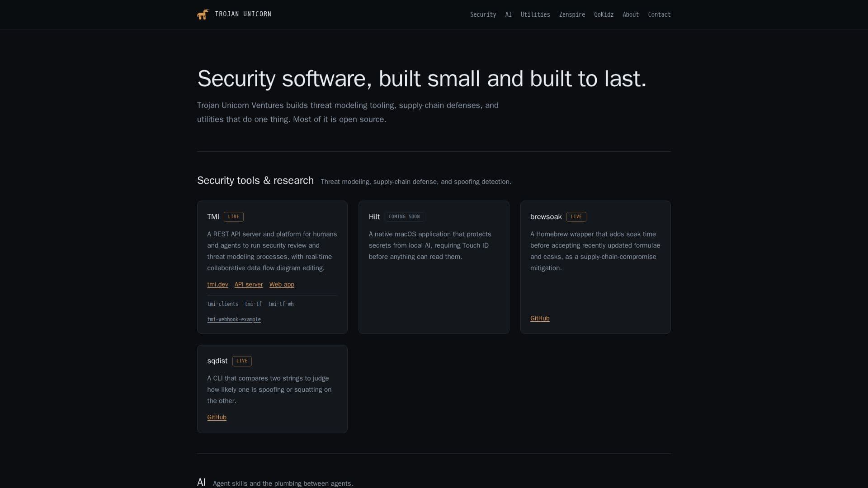The height and width of the screenshot is (488, 868).
Task: Open the TMI Web app link
Action: click(282, 284)
